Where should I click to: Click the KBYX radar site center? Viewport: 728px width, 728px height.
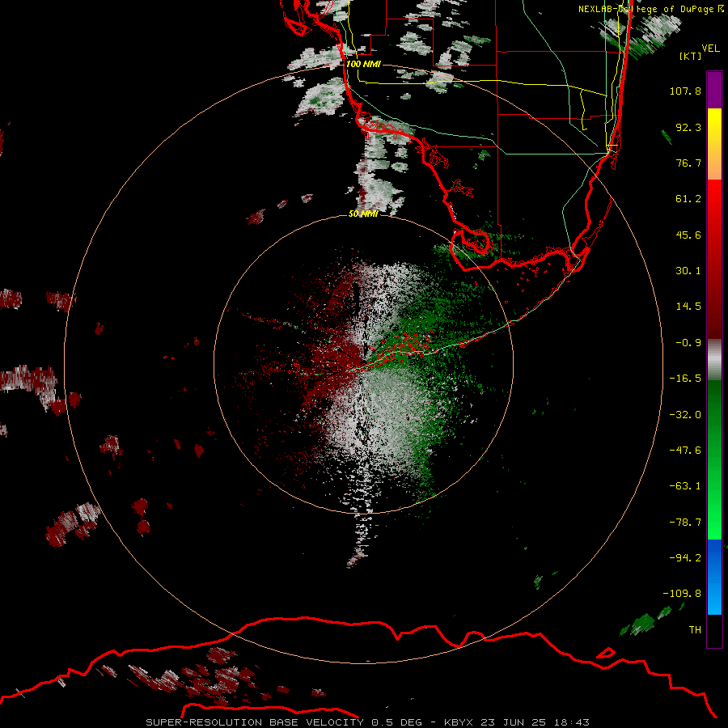click(x=364, y=365)
